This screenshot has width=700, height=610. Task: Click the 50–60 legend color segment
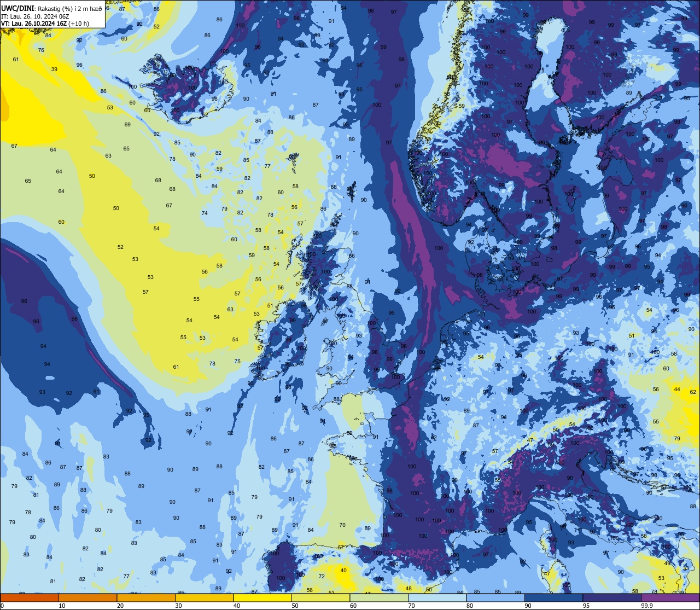[x=320, y=597]
